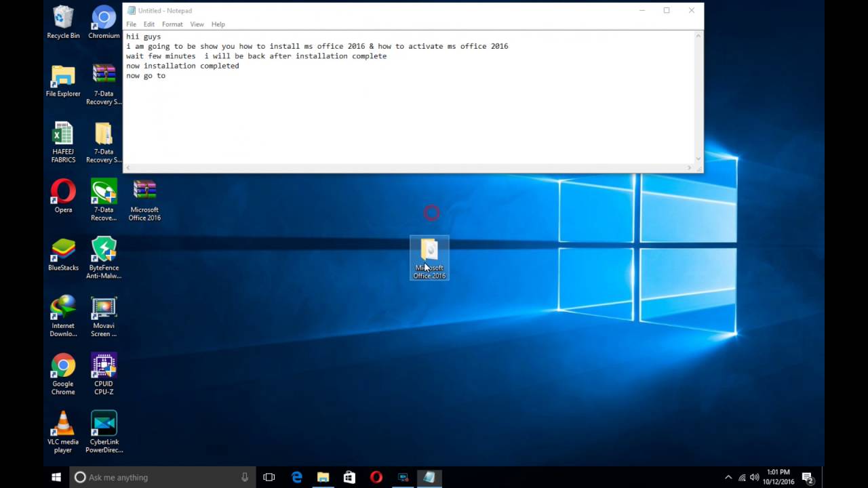The height and width of the screenshot is (488, 868).
Task: Select the File Explorer desktop icon
Action: tap(63, 81)
